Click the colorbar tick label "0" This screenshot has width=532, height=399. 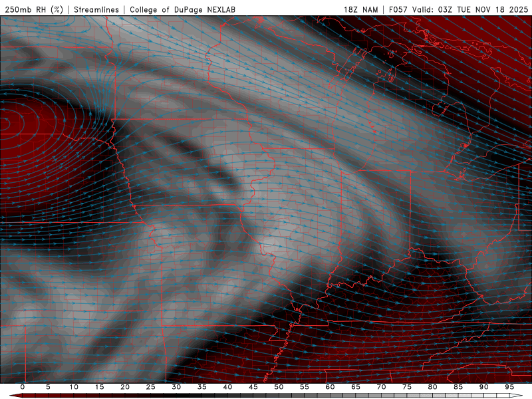pos(23,387)
